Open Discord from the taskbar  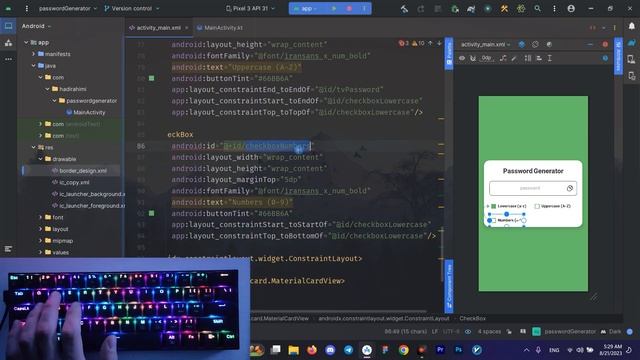tap(330, 350)
